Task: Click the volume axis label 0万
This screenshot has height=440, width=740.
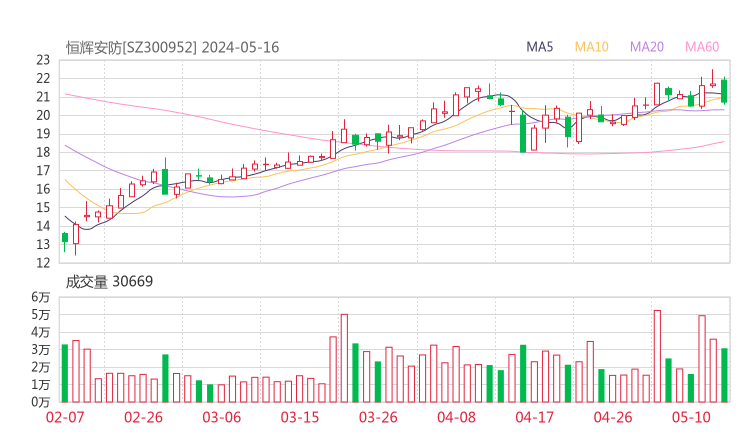Action: click(41, 402)
